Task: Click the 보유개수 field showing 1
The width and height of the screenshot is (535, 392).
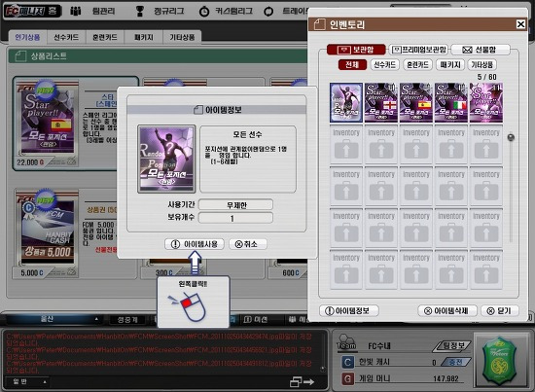Action: 235,218
